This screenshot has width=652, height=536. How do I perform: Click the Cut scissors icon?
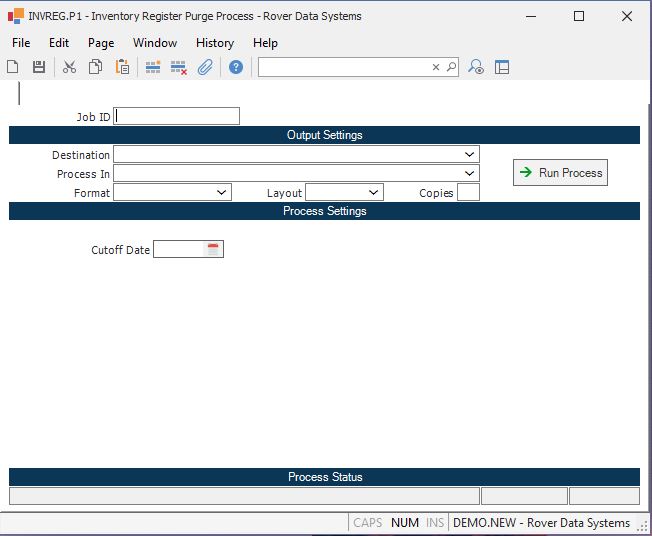pos(69,67)
